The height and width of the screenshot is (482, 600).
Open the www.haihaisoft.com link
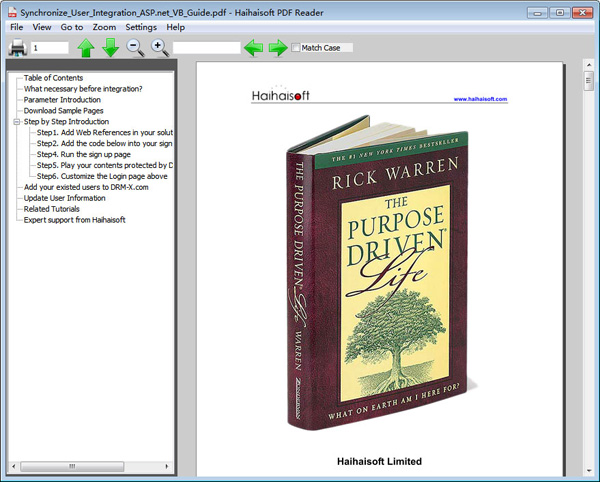click(480, 99)
